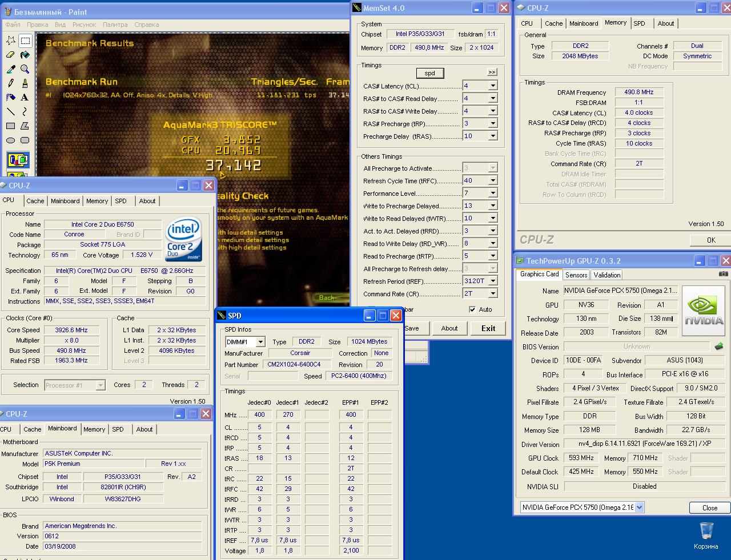This screenshot has height=560, width=731.
Task: Open RAS# Precharge (tRP) dropdown
Action: 492,124
